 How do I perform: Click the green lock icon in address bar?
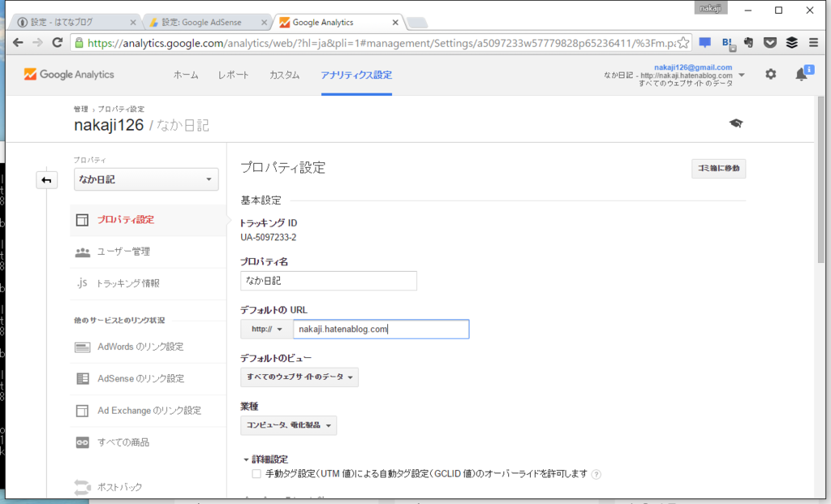pyautogui.click(x=79, y=43)
